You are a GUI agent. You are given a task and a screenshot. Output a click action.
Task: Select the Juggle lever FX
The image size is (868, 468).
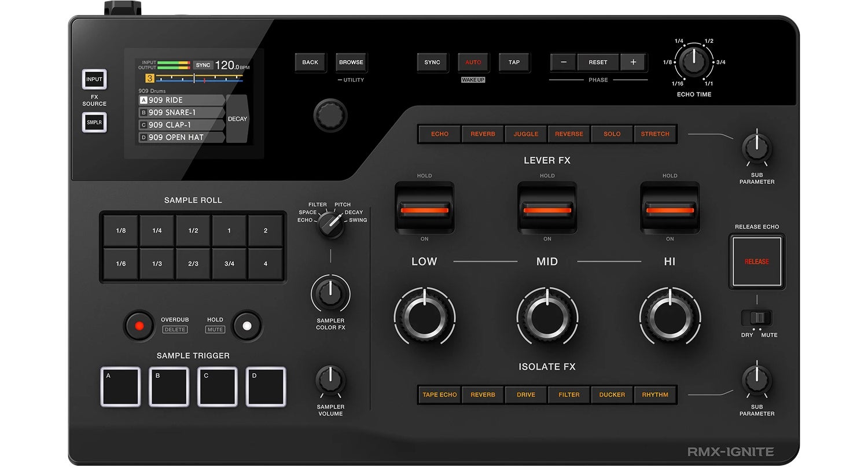(526, 134)
